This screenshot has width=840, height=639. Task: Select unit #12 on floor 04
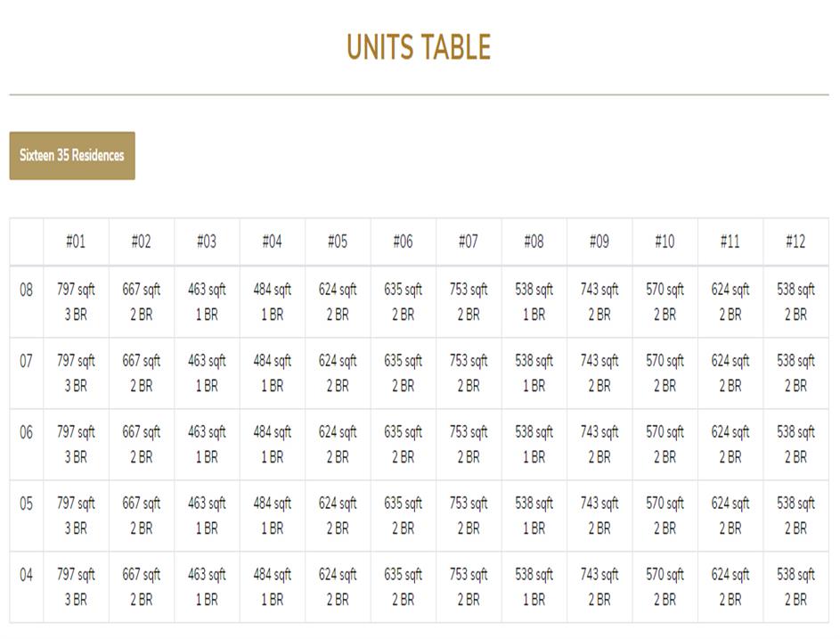pos(795,586)
